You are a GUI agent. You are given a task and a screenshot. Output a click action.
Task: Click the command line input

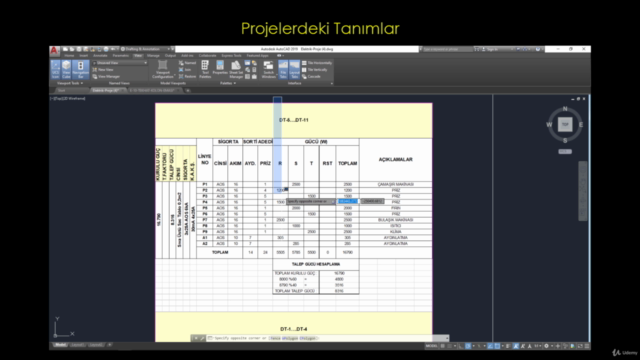click(327, 338)
